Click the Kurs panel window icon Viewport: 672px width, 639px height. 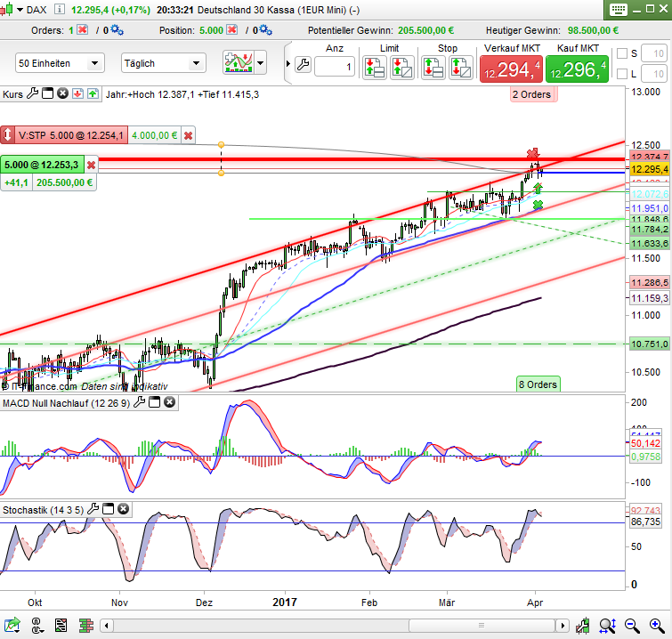point(47,93)
